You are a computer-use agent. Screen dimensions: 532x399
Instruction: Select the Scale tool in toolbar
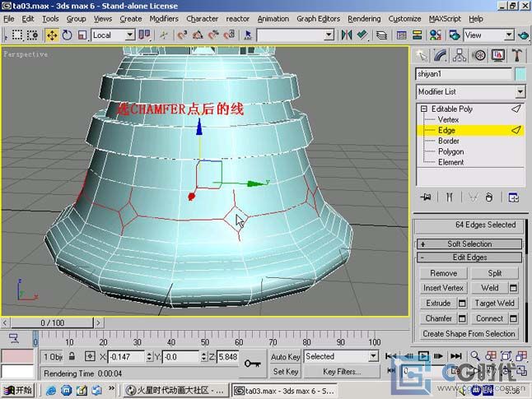(x=82, y=35)
